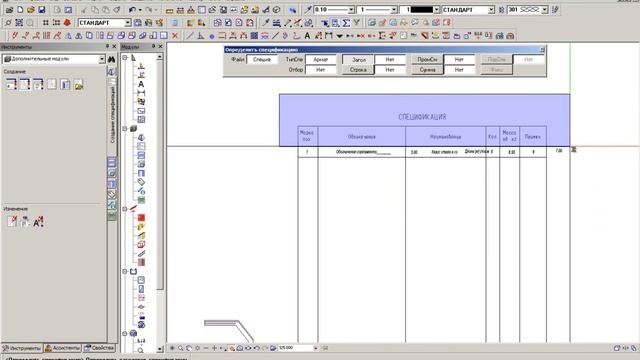The height and width of the screenshot is (360, 640).
Task: Open the 301 hatch pattern dropdown
Action: 544,9
